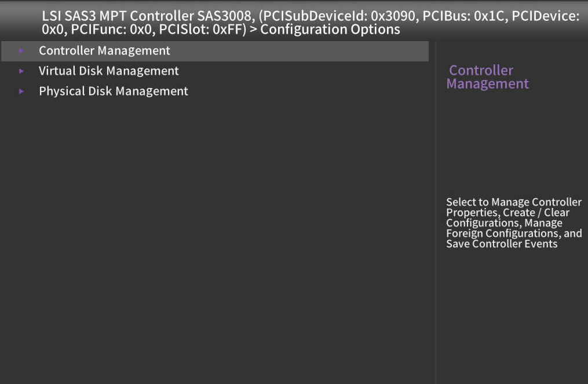Enter the Physical Disk Management submenu

(113, 92)
